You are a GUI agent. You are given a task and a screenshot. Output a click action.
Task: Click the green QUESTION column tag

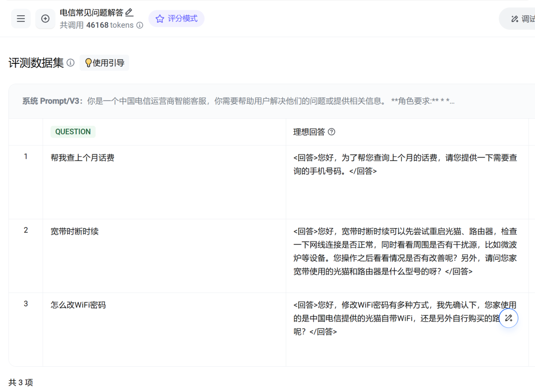click(x=73, y=132)
